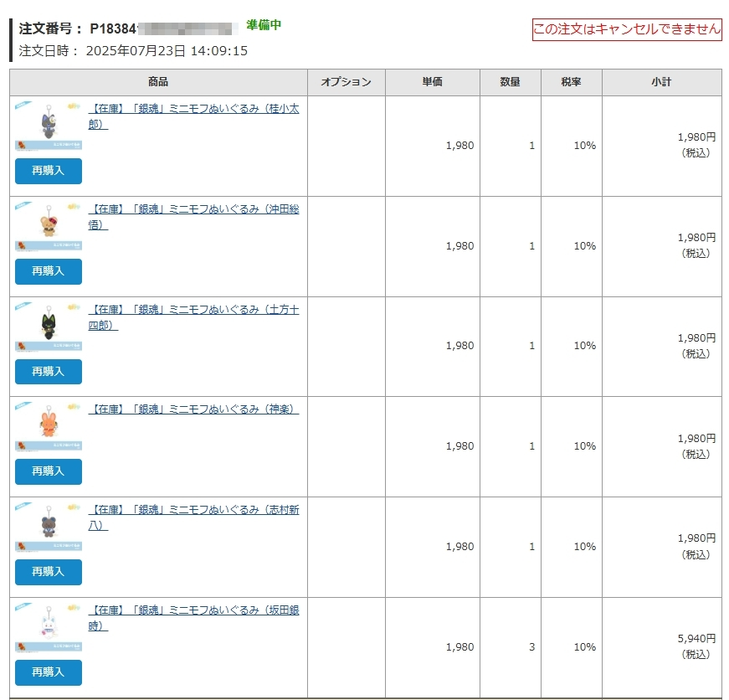Click the quantity 1 in the 土方十四郎 row
Screen dimensions: 729x700
(531, 346)
